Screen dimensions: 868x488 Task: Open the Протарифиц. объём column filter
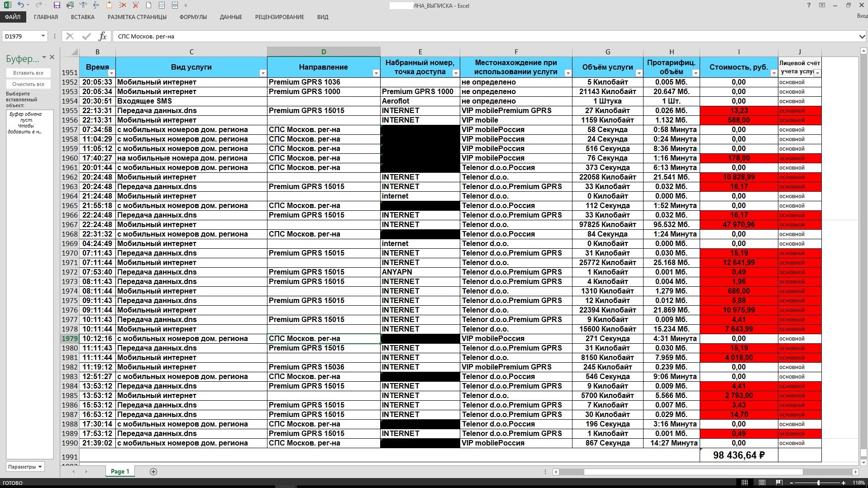[x=696, y=73]
